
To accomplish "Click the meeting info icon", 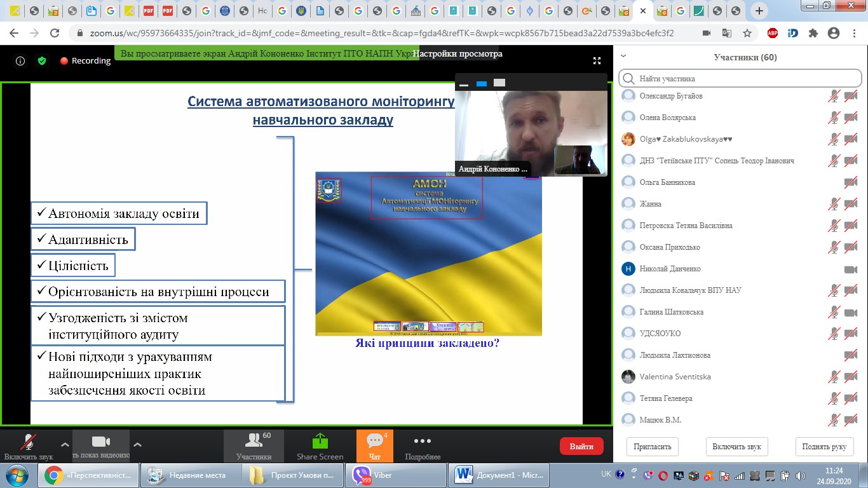I will coord(20,61).
